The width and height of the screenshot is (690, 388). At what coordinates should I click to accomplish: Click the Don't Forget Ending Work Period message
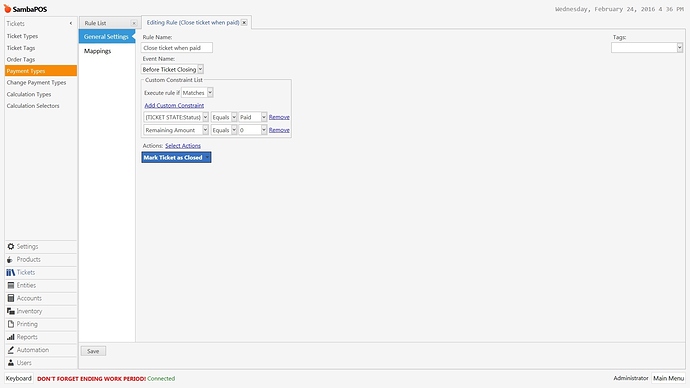pyautogui.click(x=91, y=378)
